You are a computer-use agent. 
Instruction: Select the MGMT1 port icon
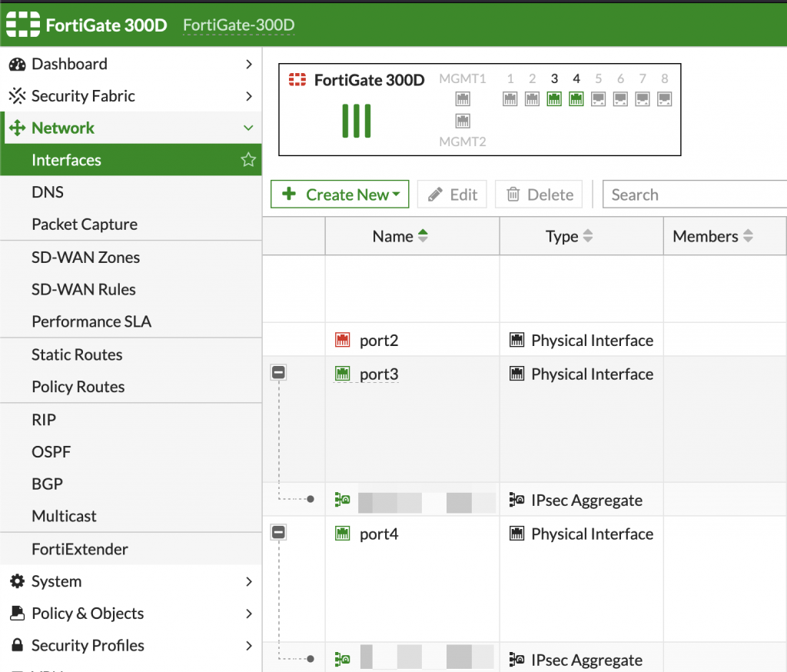463,99
